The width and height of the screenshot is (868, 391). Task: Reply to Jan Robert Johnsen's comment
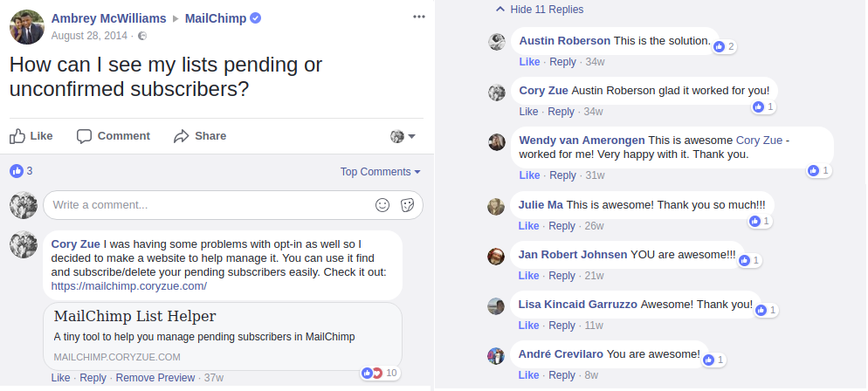coord(561,276)
